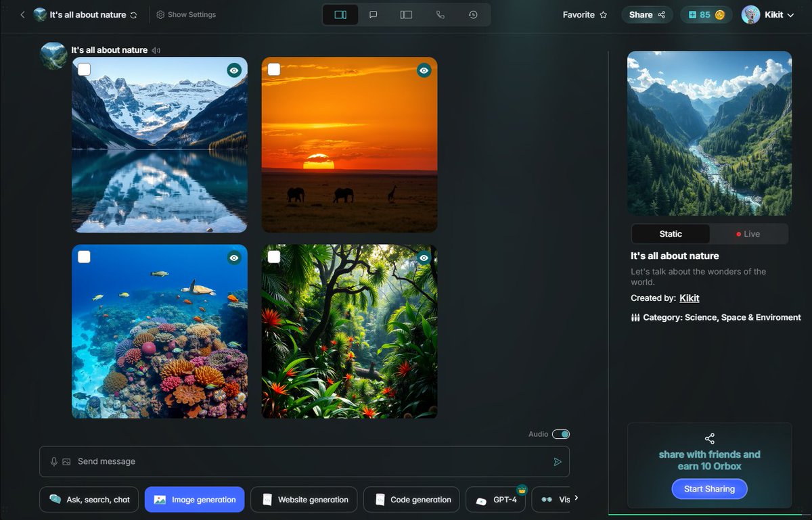The width and height of the screenshot is (812, 520).
Task: Toggle eye icon on sunset elephants image
Action: [x=424, y=70]
